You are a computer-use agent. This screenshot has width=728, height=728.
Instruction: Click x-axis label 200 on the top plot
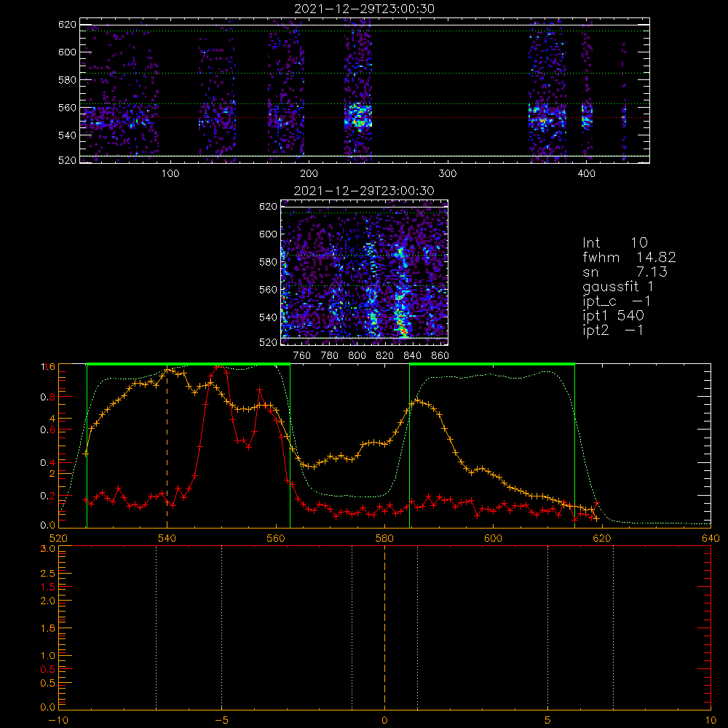pyautogui.click(x=309, y=174)
